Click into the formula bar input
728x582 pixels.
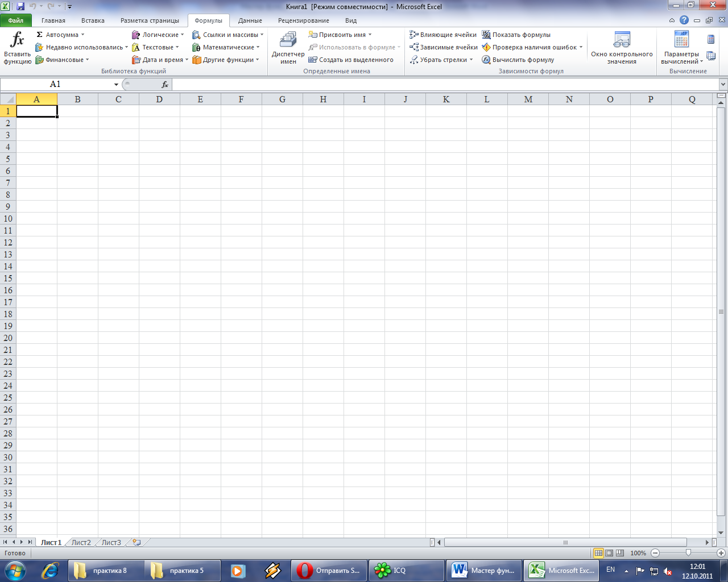pos(445,84)
